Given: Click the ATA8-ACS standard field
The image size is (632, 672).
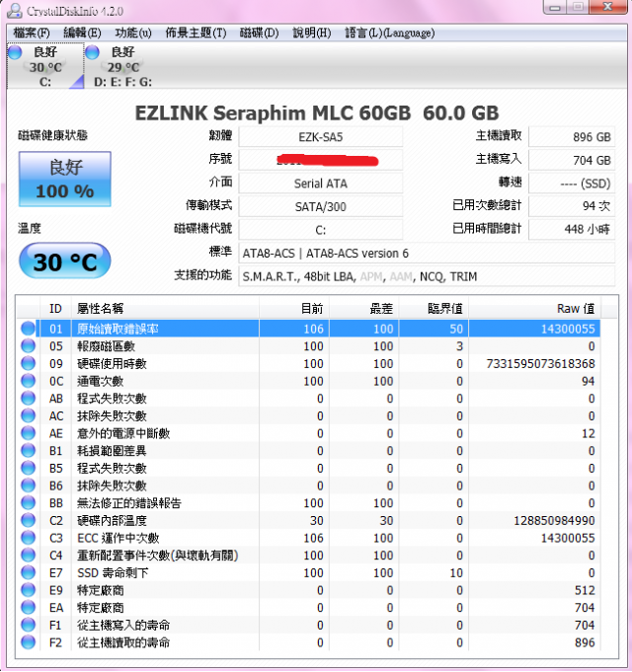Looking at the screenshot, I should pos(427,254).
